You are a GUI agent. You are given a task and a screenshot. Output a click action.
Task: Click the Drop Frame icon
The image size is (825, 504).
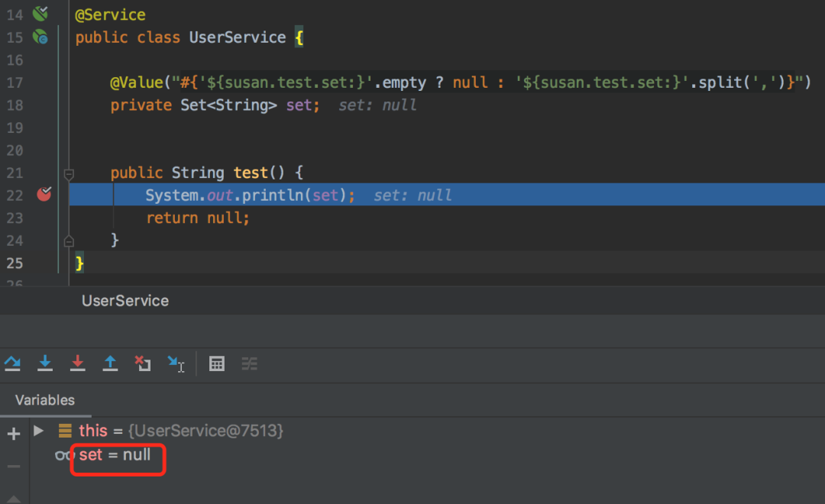tap(143, 363)
